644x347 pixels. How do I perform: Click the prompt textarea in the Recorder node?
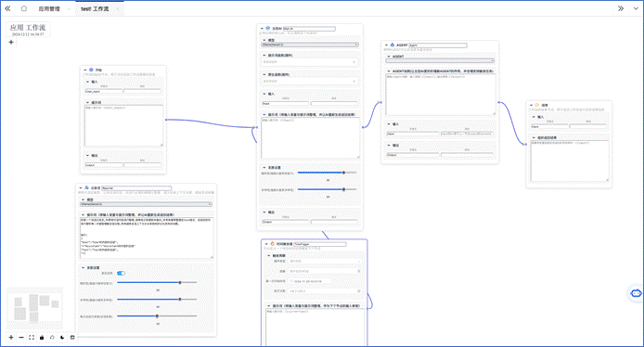coord(147,238)
